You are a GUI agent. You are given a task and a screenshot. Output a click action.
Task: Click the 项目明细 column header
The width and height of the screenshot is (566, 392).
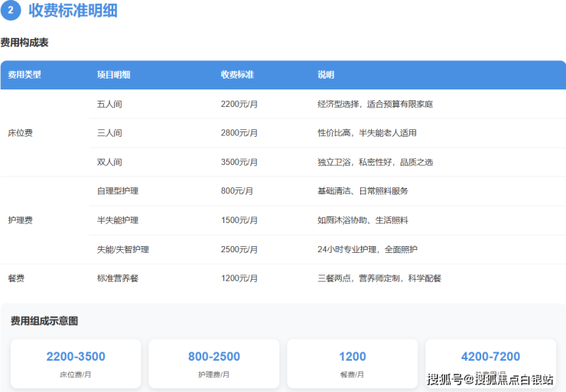coord(113,75)
